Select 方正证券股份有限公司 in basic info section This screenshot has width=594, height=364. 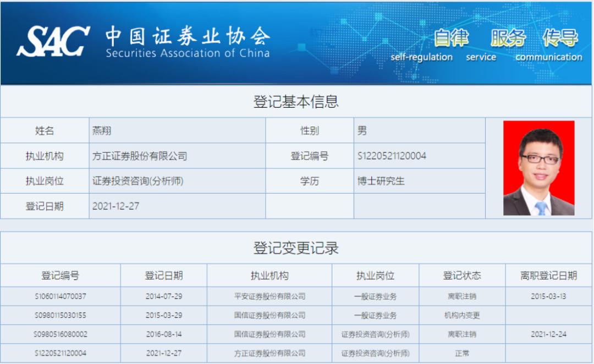click(x=140, y=156)
